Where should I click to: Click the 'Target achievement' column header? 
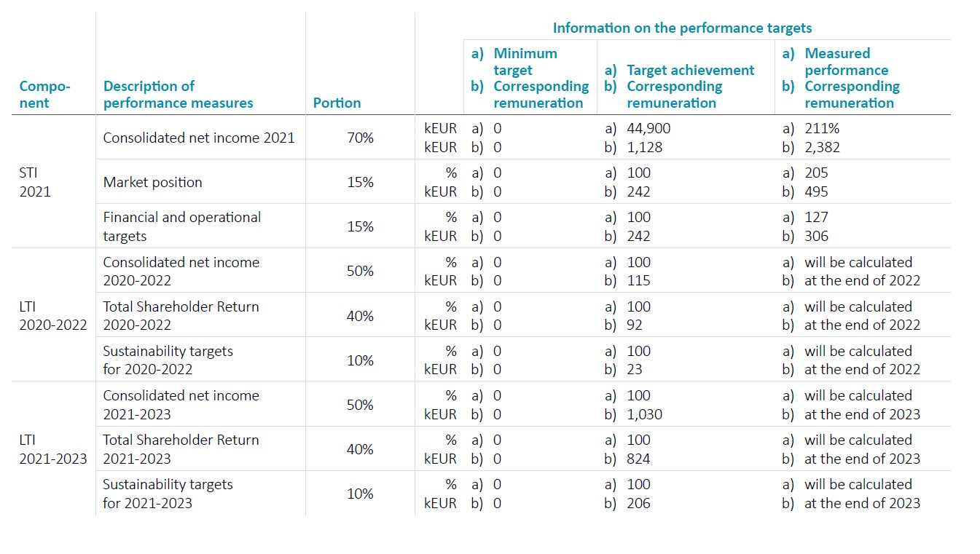[690, 71]
